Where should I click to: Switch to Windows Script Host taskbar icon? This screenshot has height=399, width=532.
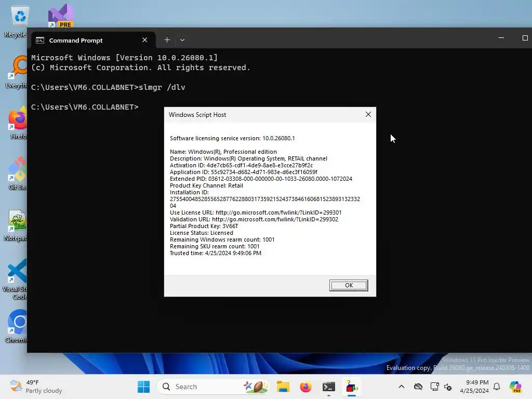(352, 387)
